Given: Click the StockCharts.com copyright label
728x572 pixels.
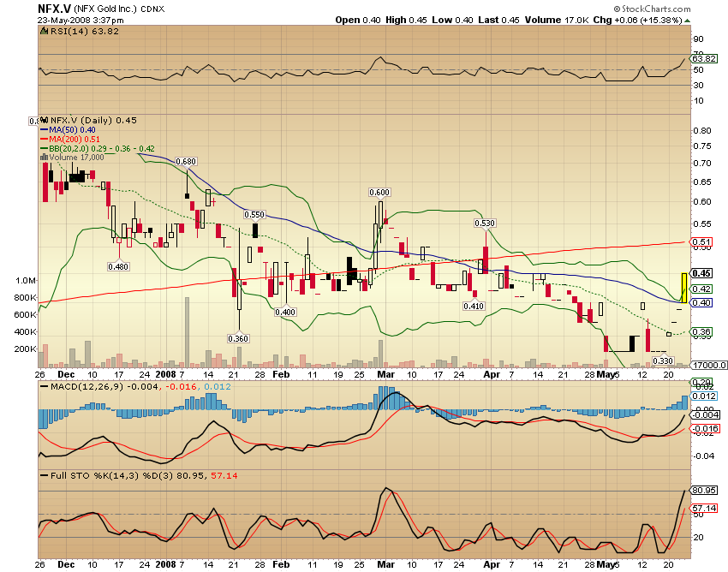Looking at the screenshot, I should point(652,9).
